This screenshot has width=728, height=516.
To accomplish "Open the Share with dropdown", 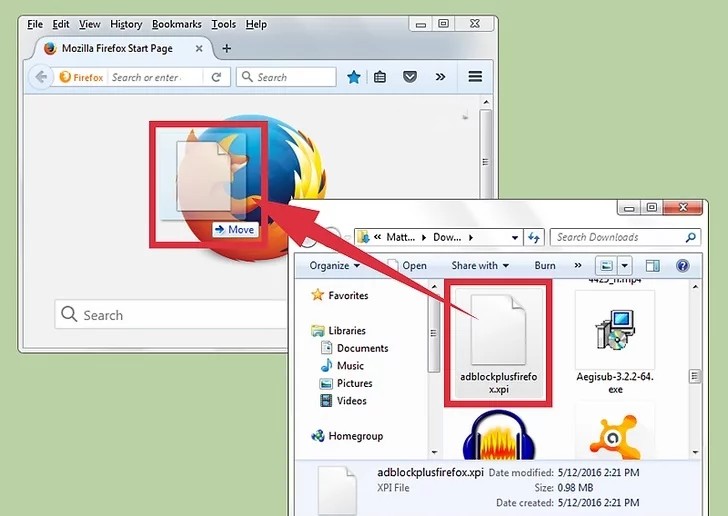I will coord(480,266).
